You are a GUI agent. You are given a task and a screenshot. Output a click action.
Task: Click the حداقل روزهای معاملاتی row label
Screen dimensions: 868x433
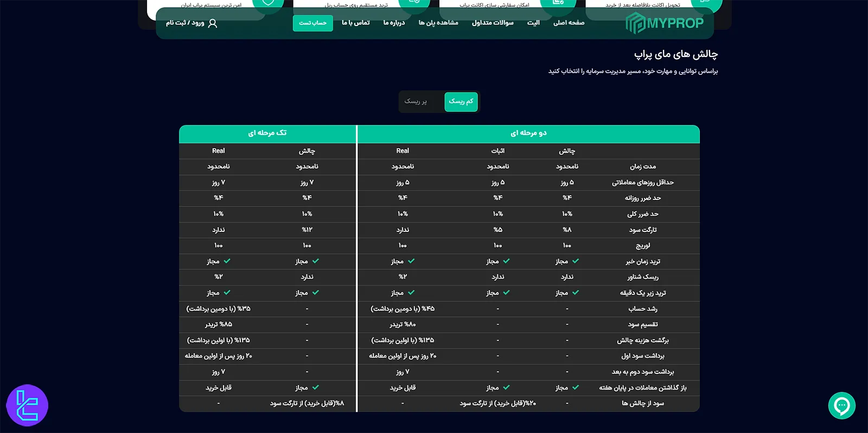click(643, 183)
